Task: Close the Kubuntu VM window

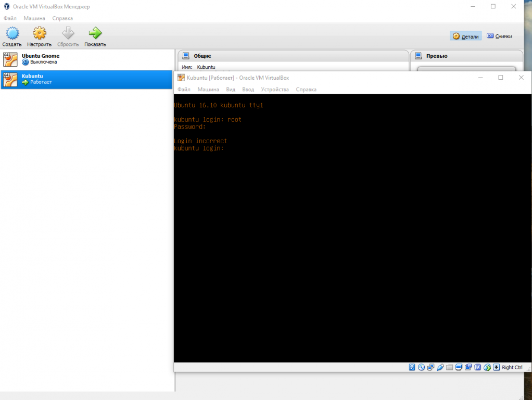Action: coord(521,78)
